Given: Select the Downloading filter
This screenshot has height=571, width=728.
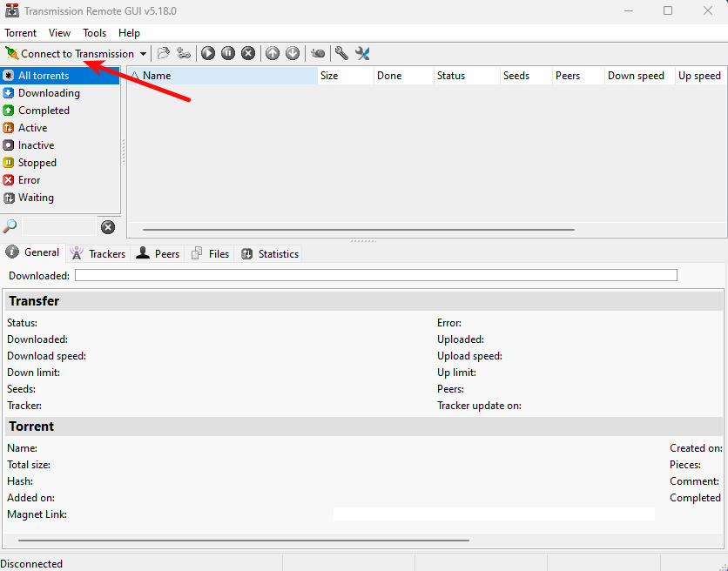Looking at the screenshot, I should click(60, 93).
